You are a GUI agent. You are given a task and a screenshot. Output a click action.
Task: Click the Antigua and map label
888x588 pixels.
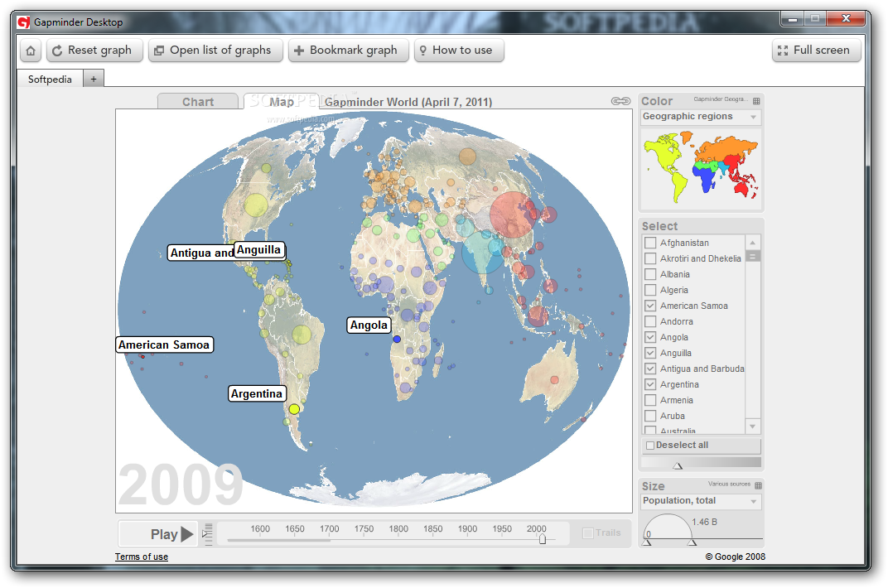click(x=201, y=253)
